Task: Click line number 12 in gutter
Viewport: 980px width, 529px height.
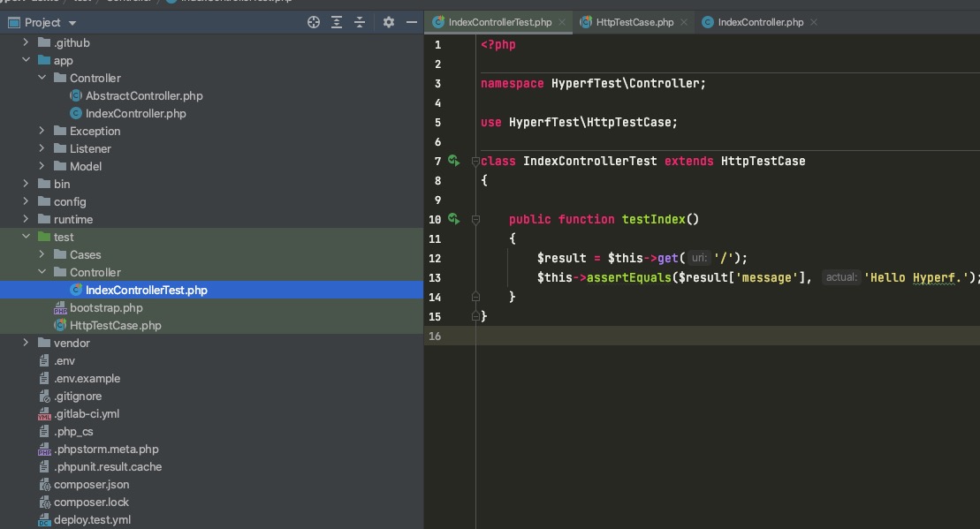Action: [435, 258]
